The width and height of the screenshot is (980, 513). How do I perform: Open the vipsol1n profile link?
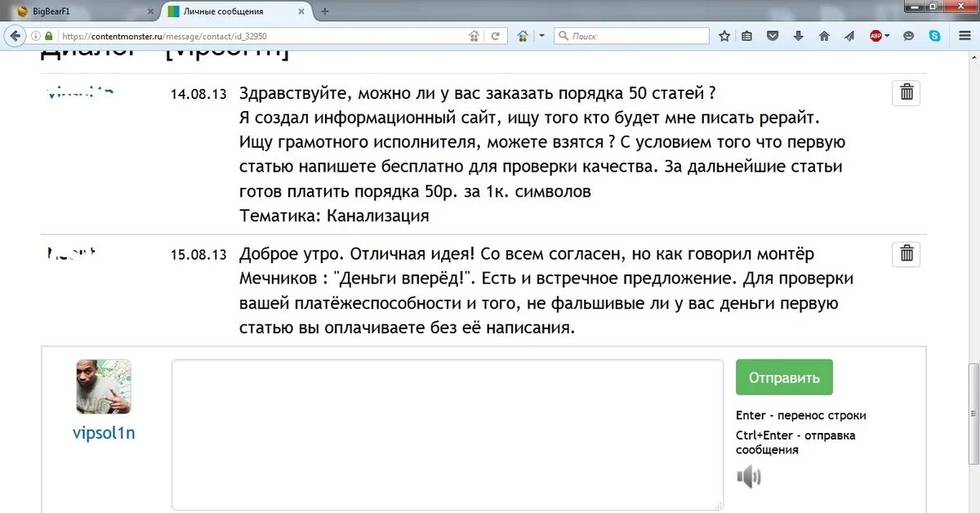click(103, 433)
